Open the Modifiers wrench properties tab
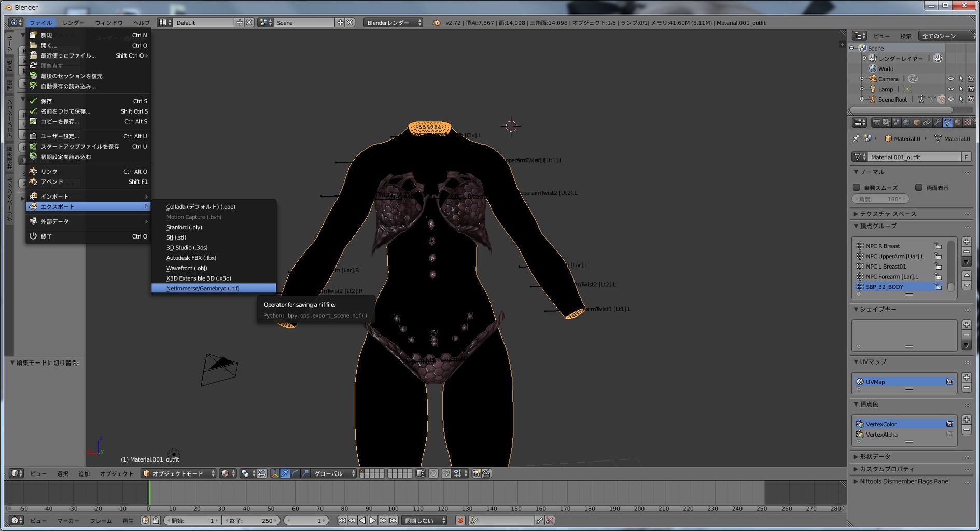 [937, 123]
